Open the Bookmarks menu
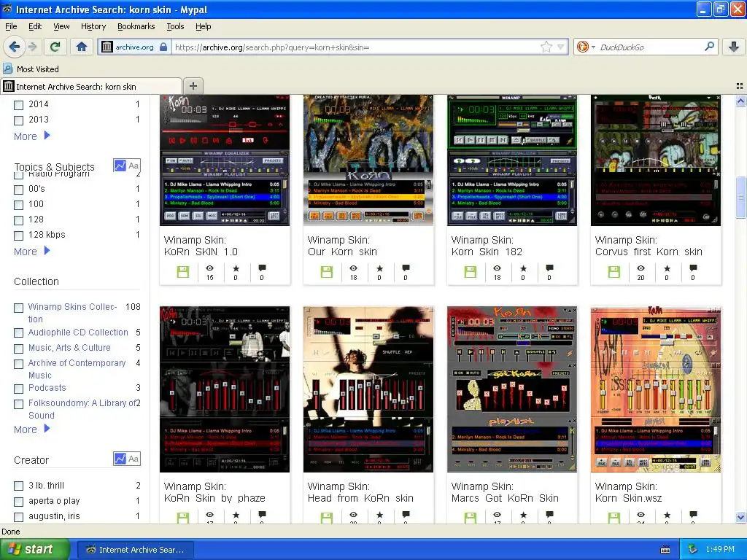Screen dimensions: 747x560 click(136, 26)
